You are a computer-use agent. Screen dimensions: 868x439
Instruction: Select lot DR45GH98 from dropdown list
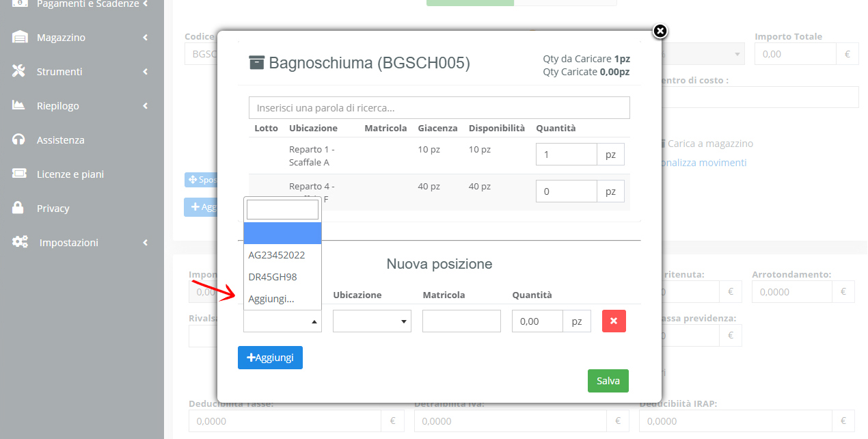pyautogui.click(x=273, y=277)
